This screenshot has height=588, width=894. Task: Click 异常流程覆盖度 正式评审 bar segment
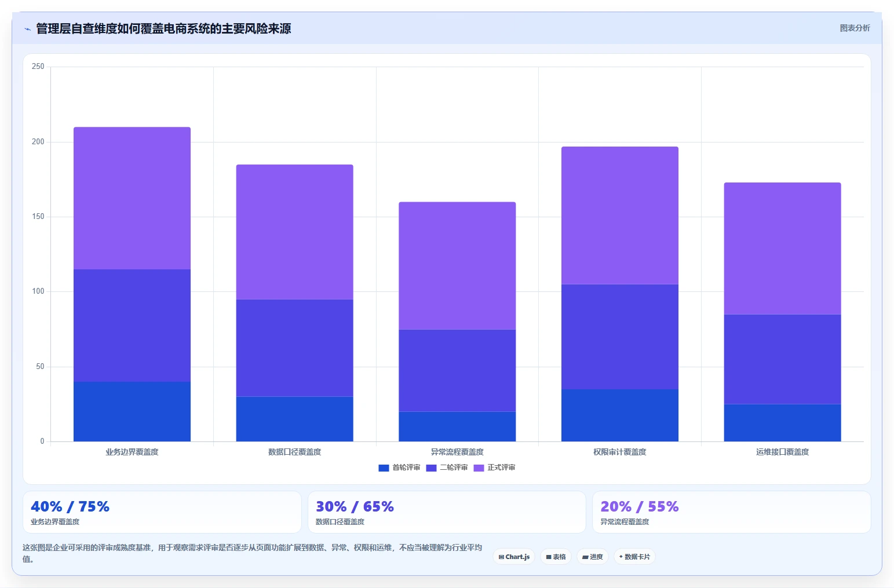[457, 265]
